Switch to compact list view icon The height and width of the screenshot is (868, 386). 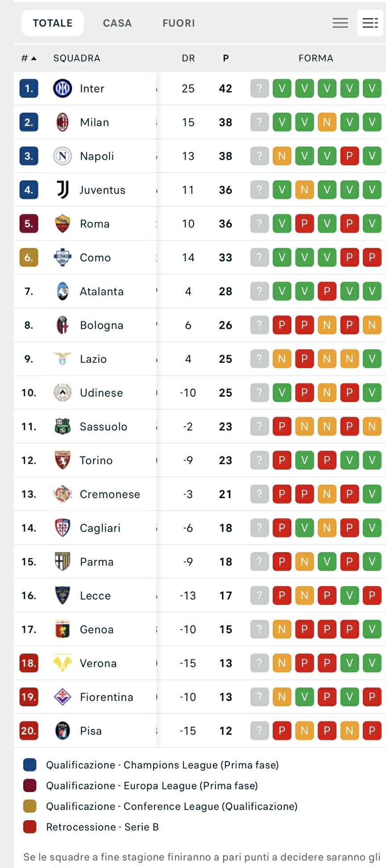coord(340,23)
